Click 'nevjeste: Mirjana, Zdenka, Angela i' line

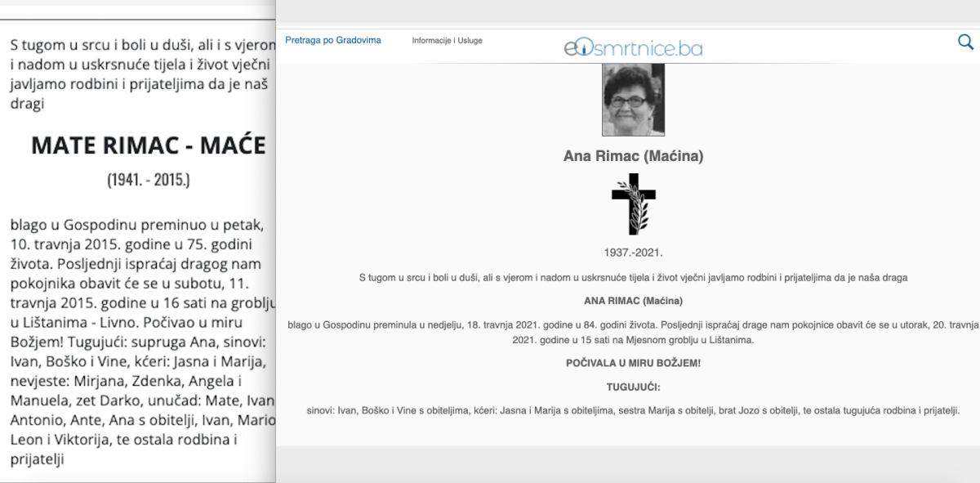pos(126,381)
